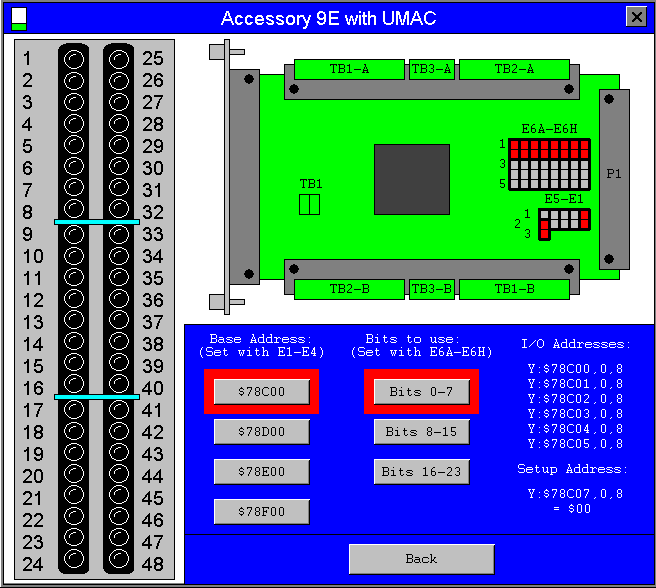
Task: Switch to Bits 8-15
Action: click(421, 432)
